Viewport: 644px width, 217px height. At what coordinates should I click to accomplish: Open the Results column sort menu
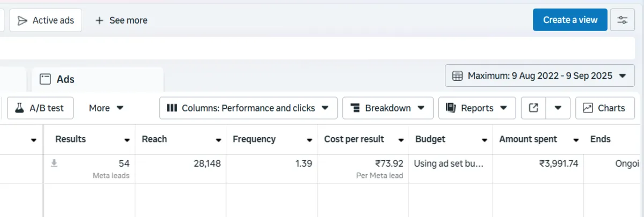click(x=127, y=140)
